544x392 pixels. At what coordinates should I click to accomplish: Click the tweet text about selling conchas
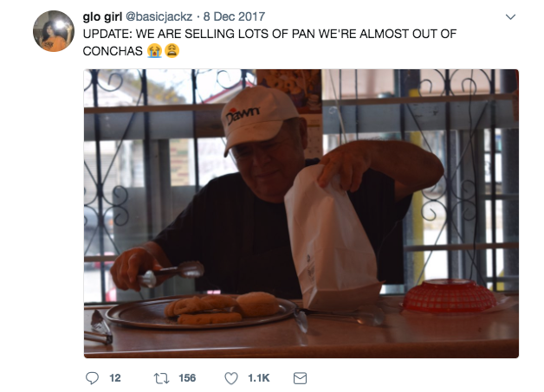[x=269, y=42]
